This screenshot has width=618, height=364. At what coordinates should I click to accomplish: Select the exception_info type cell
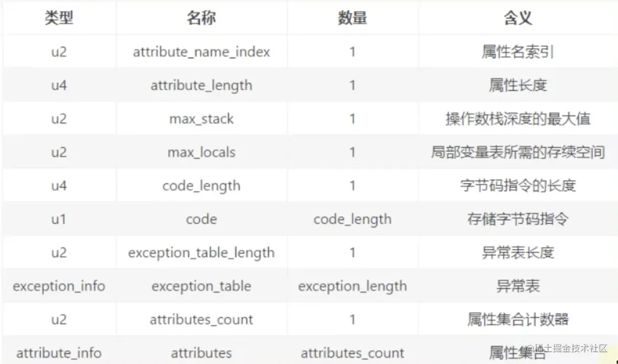tap(59, 287)
